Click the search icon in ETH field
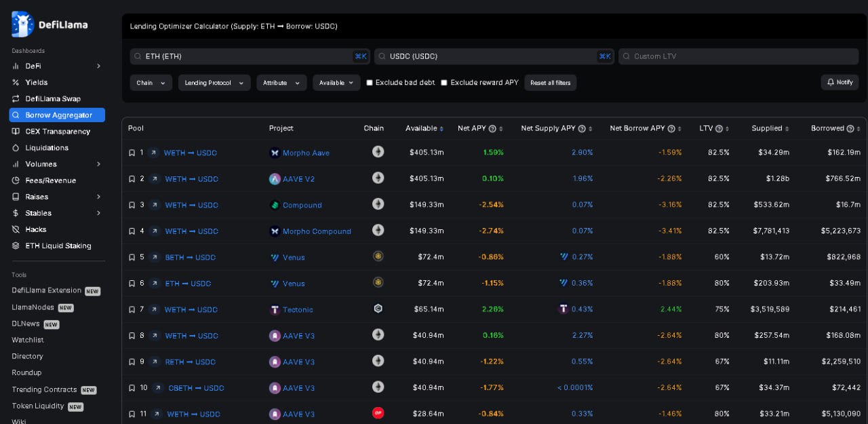The width and height of the screenshot is (868, 424). pos(138,56)
